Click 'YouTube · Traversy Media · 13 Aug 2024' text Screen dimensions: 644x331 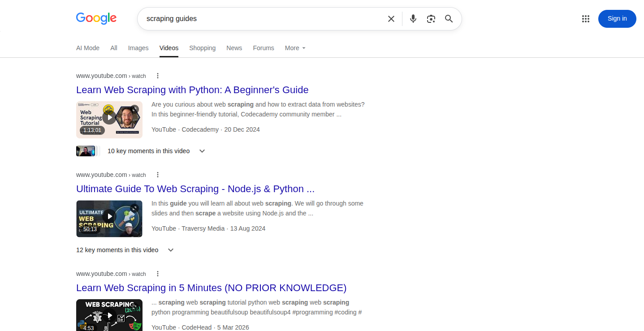pyautogui.click(x=208, y=228)
